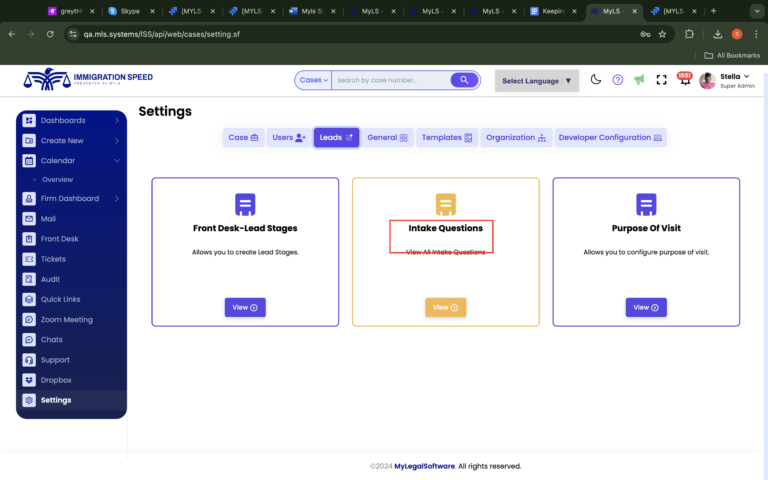Click View under Intake Questions
768x480 pixels.
pos(445,308)
